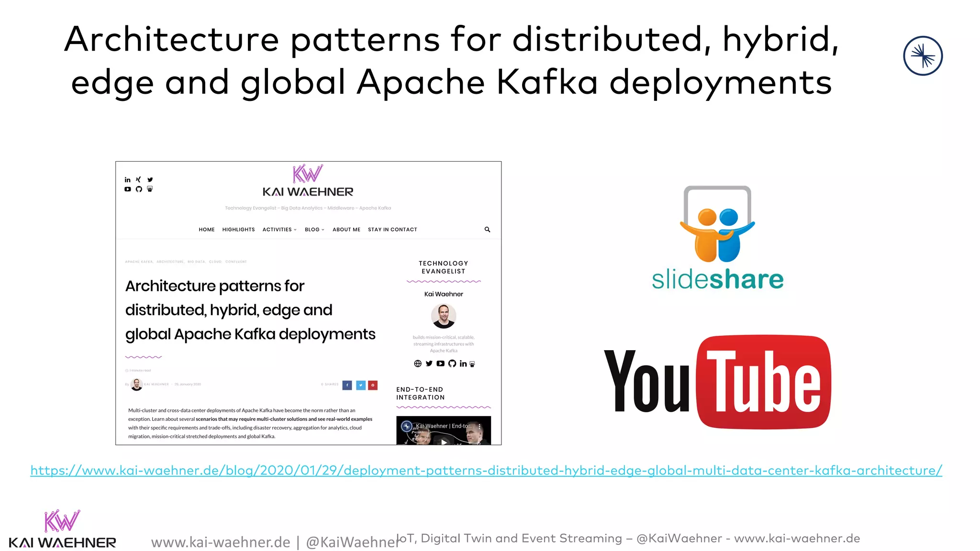Click the LinkedIn icon under the author bio

click(x=463, y=364)
